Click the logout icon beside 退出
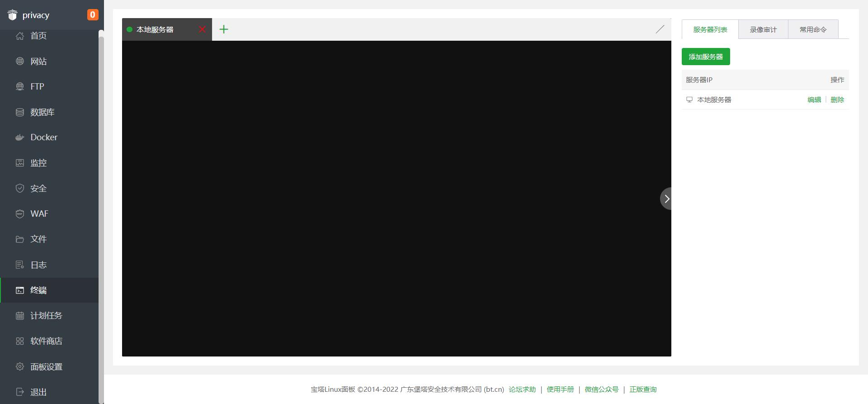The image size is (868, 404). (x=20, y=392)
